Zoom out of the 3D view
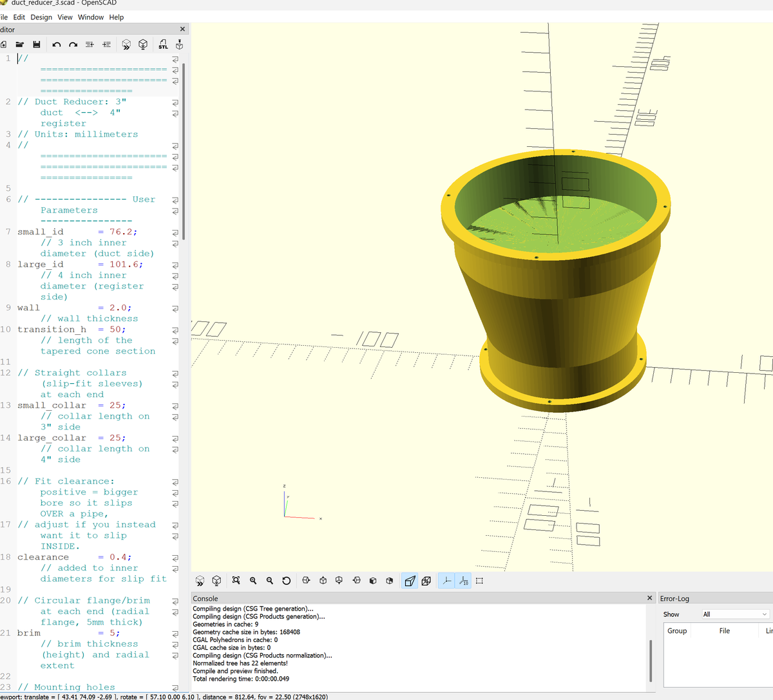This screenshot has height=700, width=773. pyautogui.click(x=270, y=581)
